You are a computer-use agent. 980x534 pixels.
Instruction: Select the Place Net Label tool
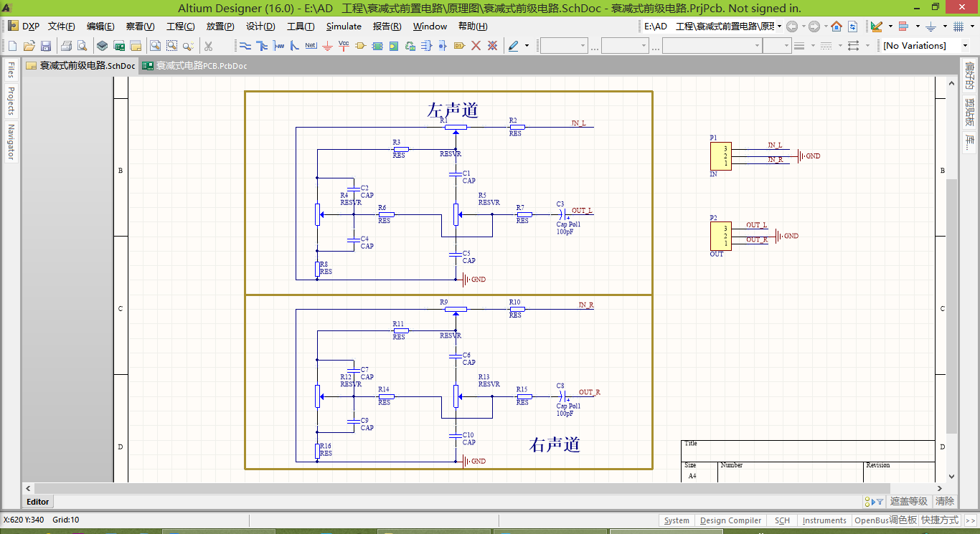311,45
